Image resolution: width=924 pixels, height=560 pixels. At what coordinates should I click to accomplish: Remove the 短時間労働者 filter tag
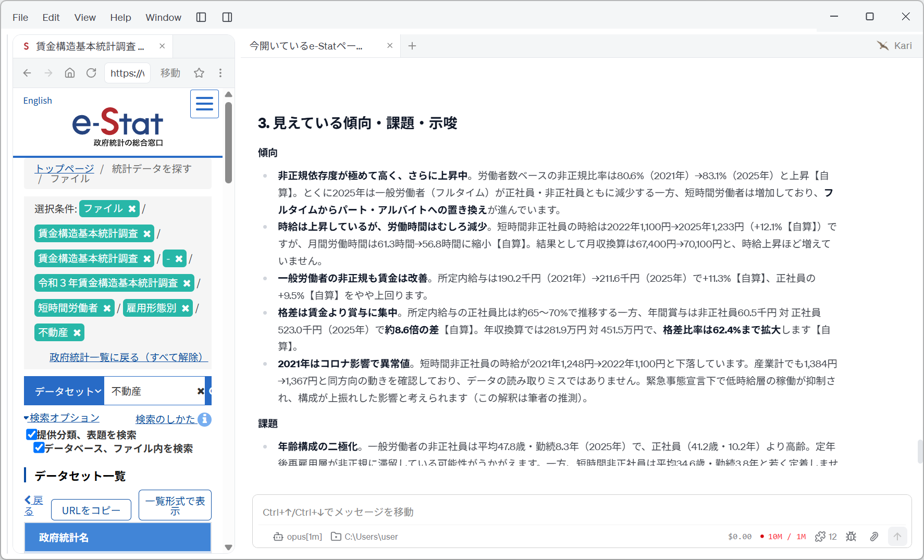(x=107, y=308)
